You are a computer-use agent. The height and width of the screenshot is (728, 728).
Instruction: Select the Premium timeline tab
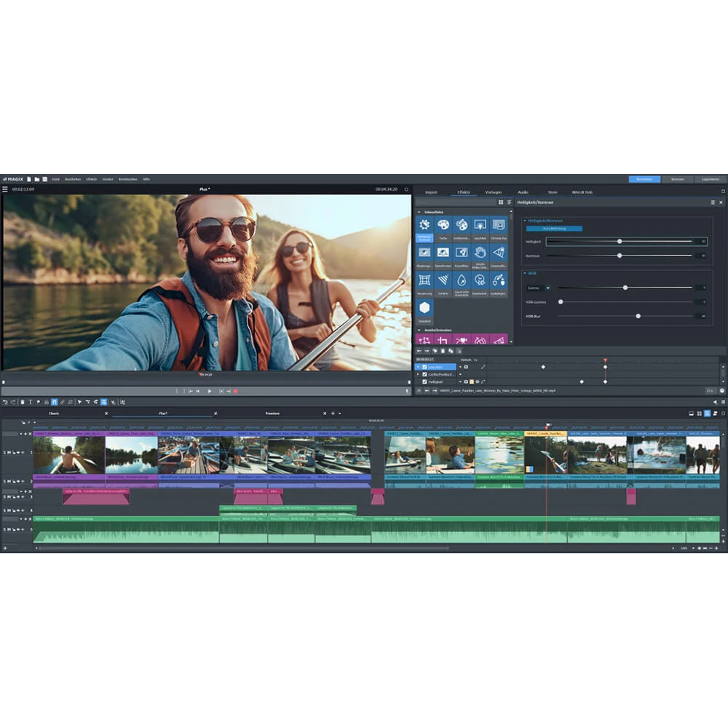(x=272, y=414)
